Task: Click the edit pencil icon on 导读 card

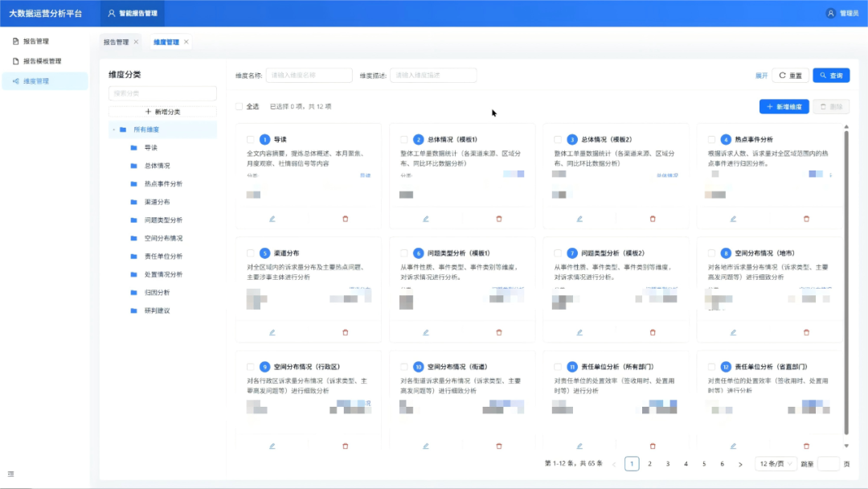Action: click(272, 218)
